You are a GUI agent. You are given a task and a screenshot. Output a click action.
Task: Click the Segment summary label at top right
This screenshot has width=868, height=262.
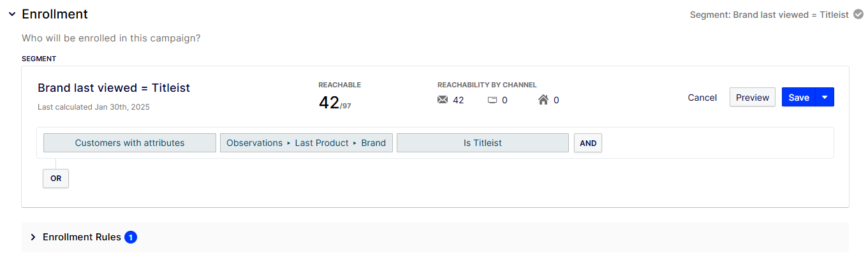coord(769,15)
